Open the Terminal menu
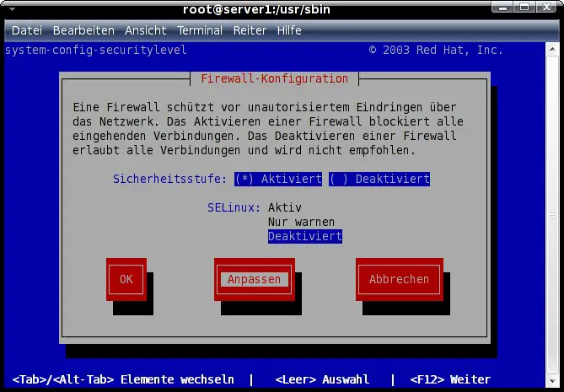Image resolution: width=564 pixels, height=392 pixels. pos(200,30)
